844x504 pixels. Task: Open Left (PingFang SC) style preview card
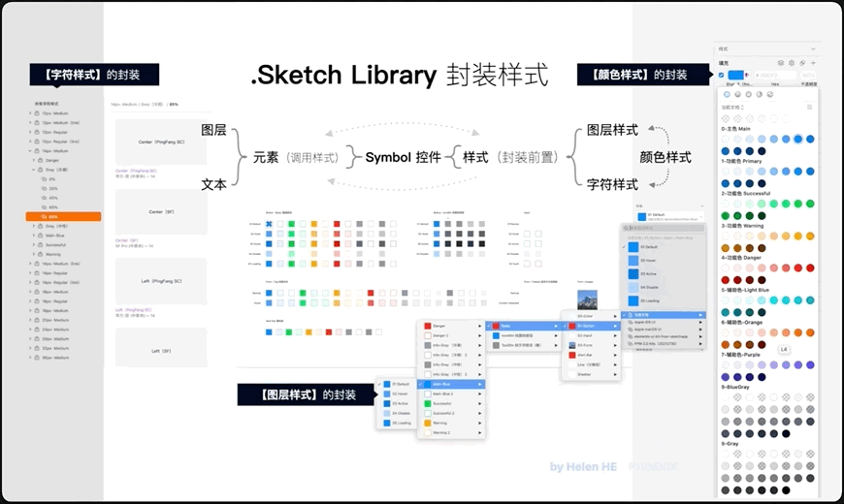coord(161,281)
